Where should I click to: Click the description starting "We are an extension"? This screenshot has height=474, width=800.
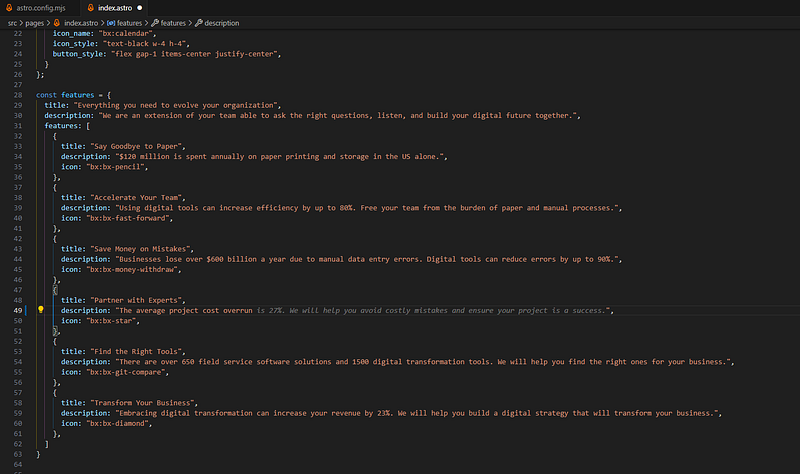click(339, 115)
